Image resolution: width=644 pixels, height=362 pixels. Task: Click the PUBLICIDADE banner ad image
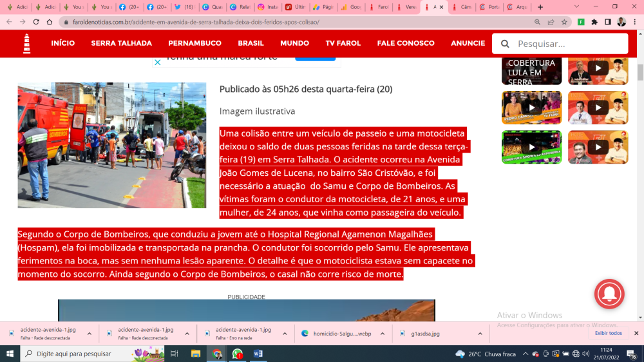coord(247,310)
